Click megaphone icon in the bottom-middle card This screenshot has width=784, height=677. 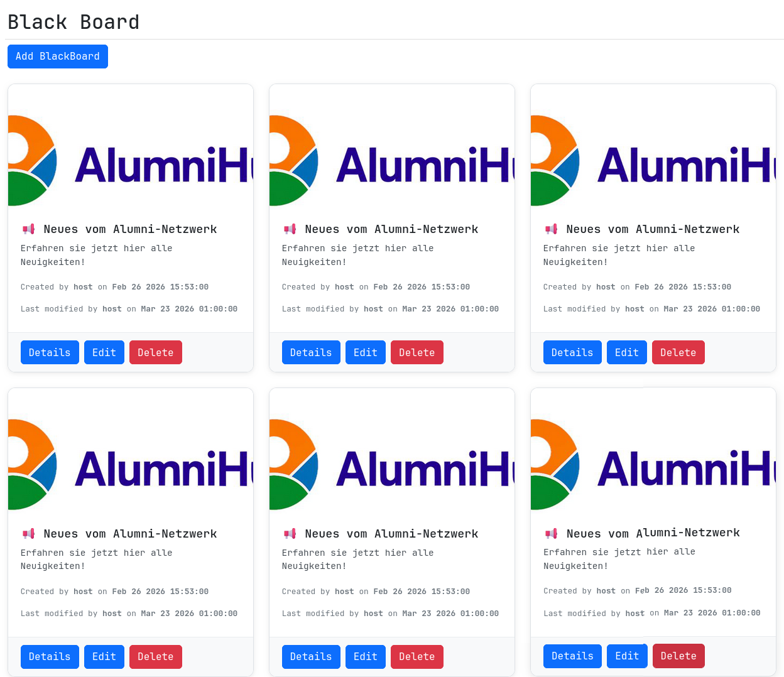(290, 534)
